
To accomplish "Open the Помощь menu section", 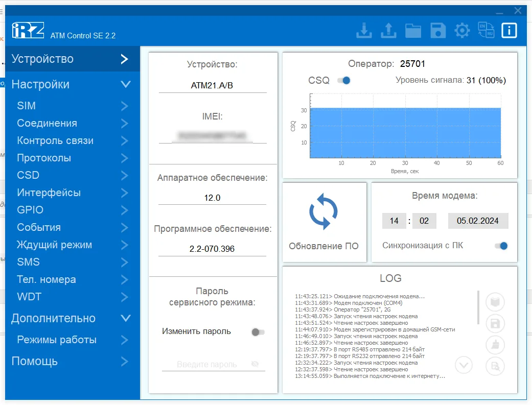I will [x=72, y=361].
